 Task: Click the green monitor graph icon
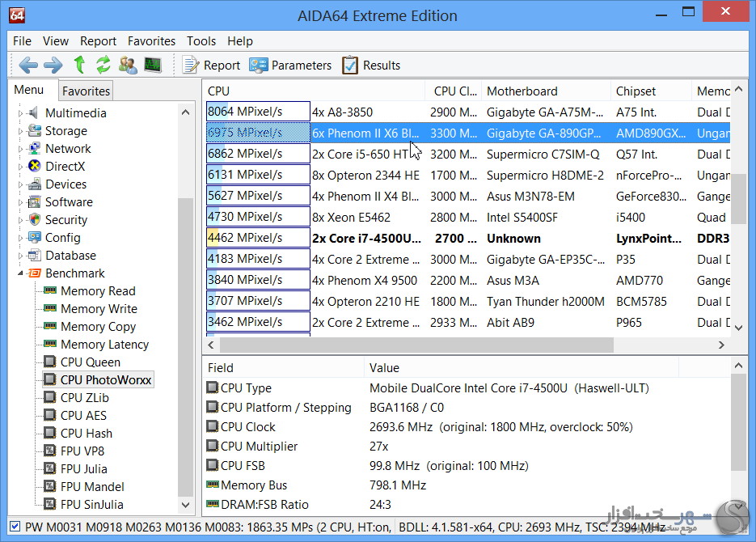pyautogui.click(x=153, y=65)
